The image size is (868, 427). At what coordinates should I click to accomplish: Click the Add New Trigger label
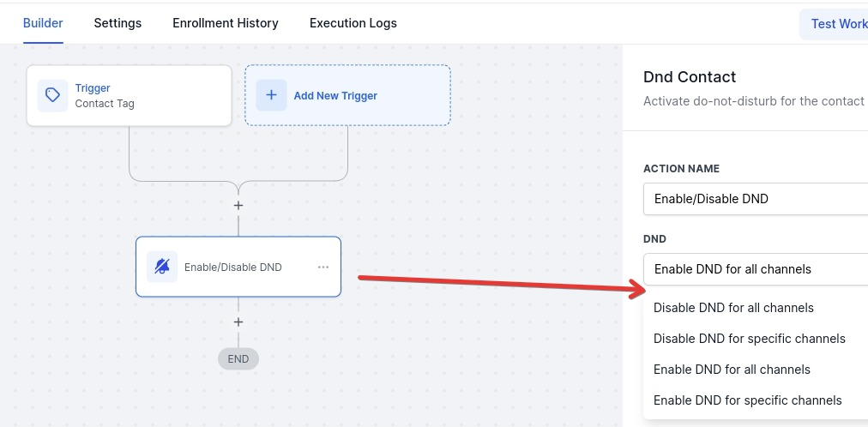(335, 96)
